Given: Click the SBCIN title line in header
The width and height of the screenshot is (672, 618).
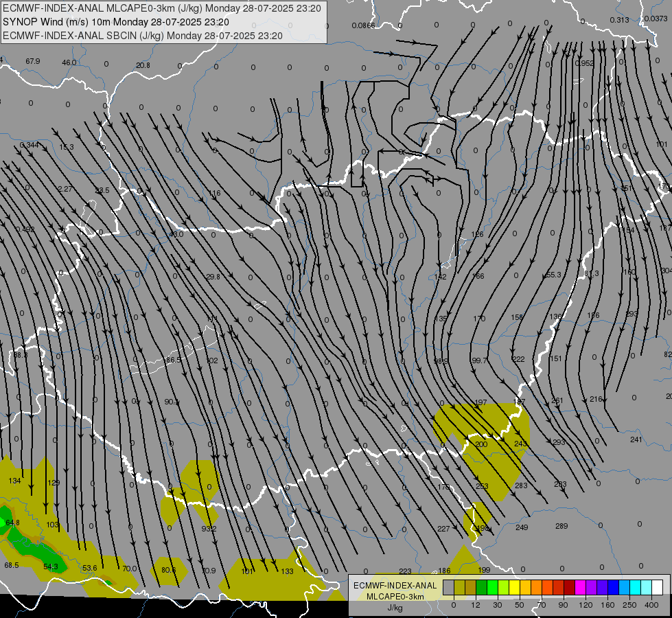Looking at the screenshot, I should pos(143,36).
